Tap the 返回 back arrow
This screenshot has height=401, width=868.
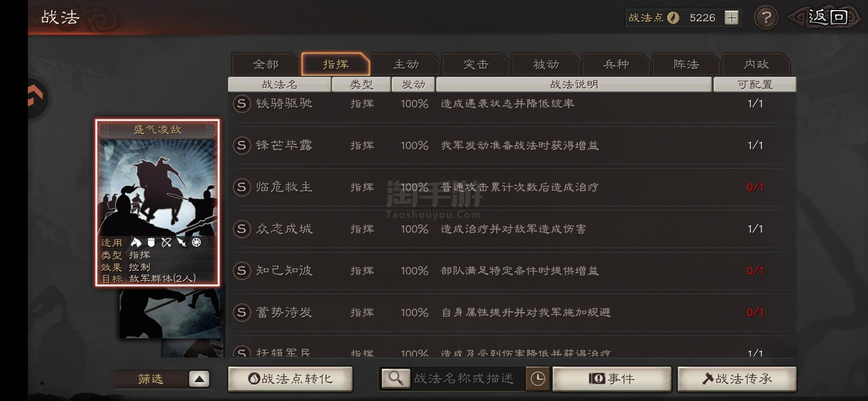pyautogui.click(x=823, y=17)
